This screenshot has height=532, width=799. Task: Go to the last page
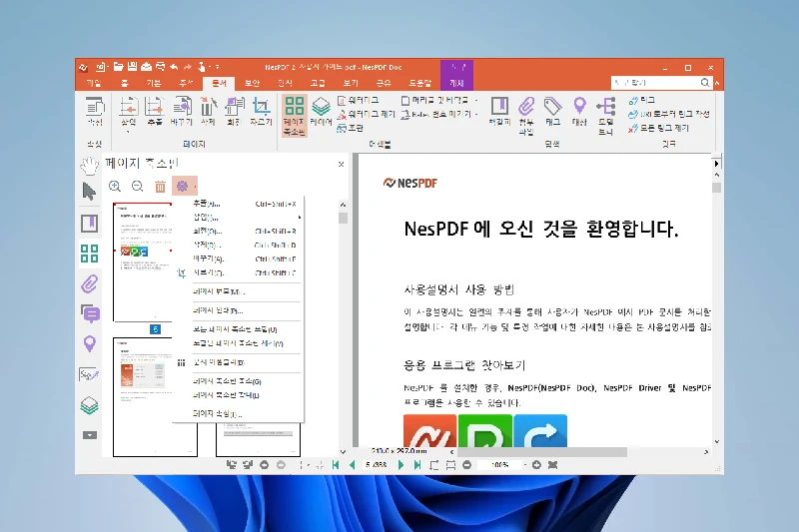pos(417,465)
